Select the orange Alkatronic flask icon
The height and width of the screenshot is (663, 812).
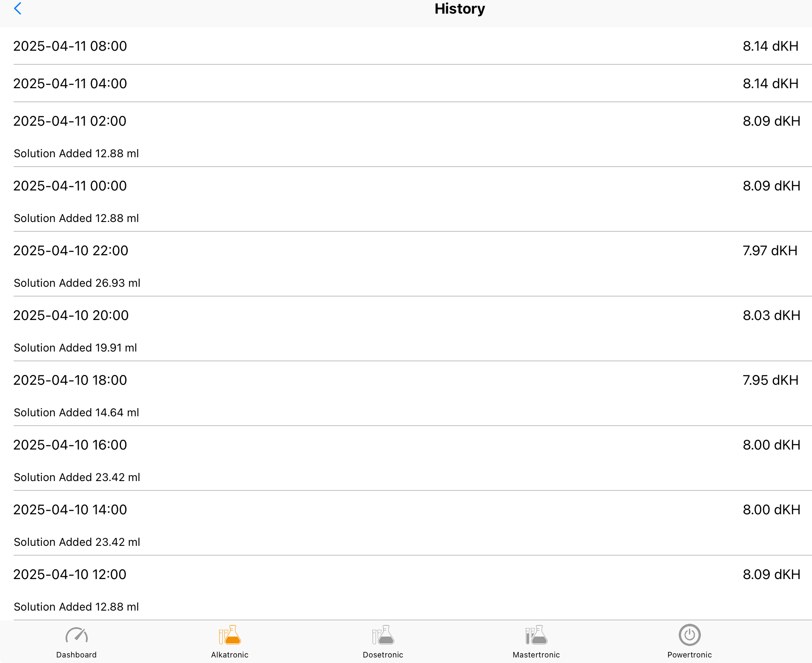coord(230,635)
